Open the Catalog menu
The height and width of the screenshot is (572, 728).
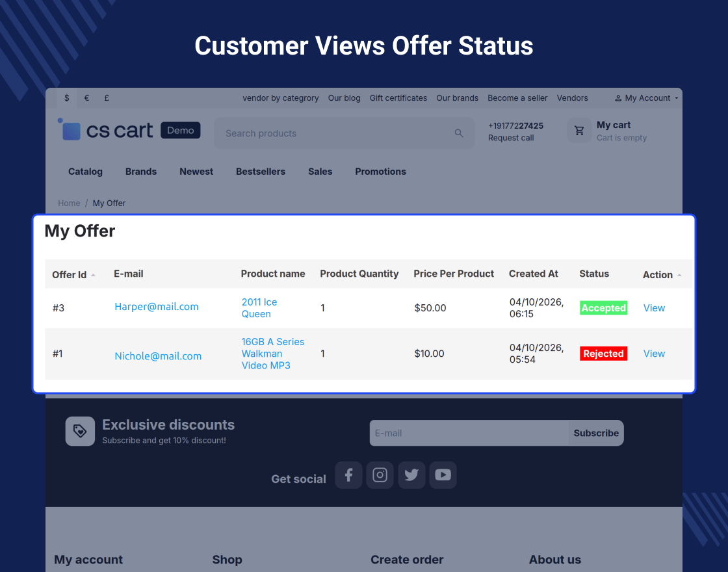click(85, 172)
